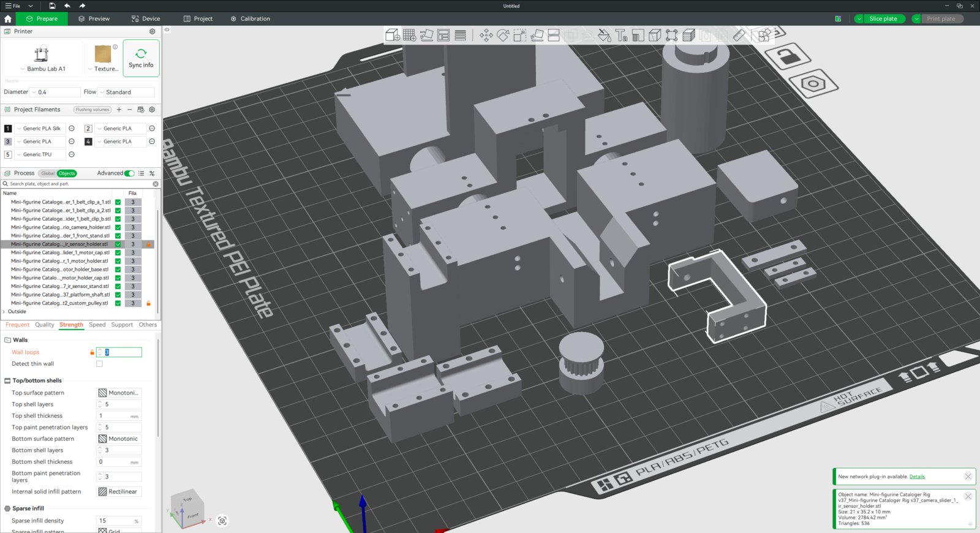Select the Cut tool
This screenshot has width=980, height=533.
tap(554, 35)
